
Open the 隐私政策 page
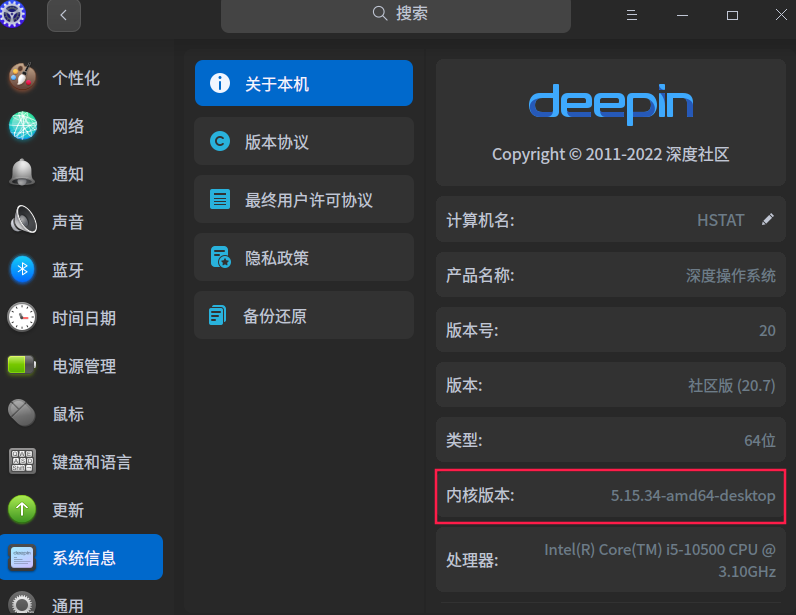304,257
